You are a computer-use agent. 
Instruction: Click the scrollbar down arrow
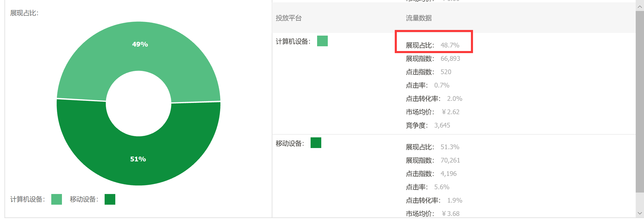(640, 213)
